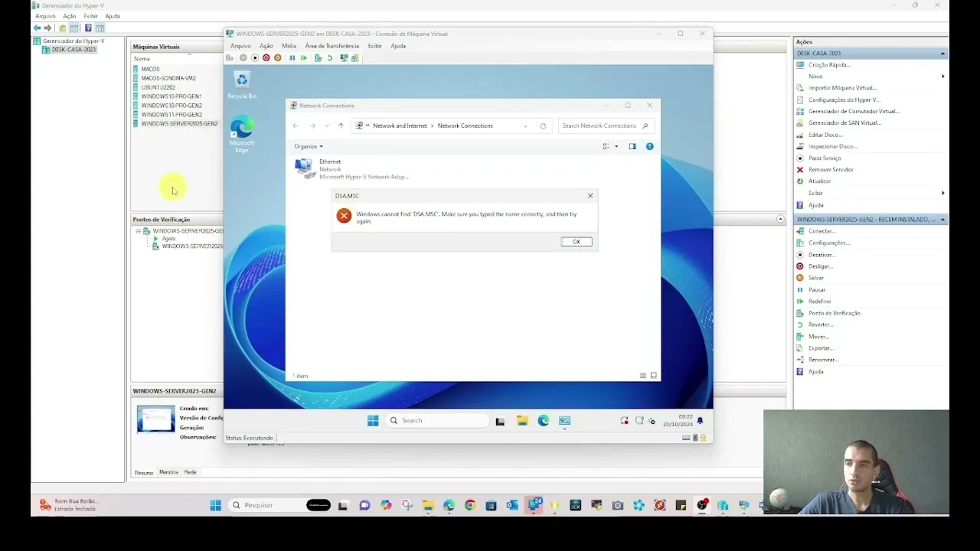Open the view options dropdown arrow
980x551 pixels.
click(616, 146)
